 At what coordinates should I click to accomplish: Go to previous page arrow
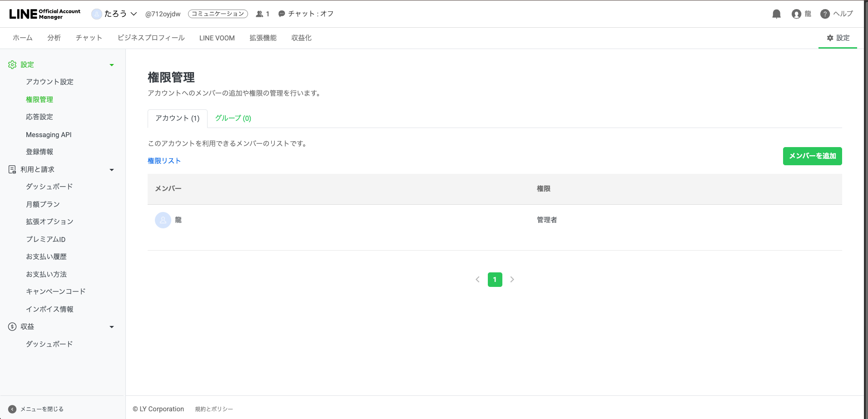pos(477,280)
